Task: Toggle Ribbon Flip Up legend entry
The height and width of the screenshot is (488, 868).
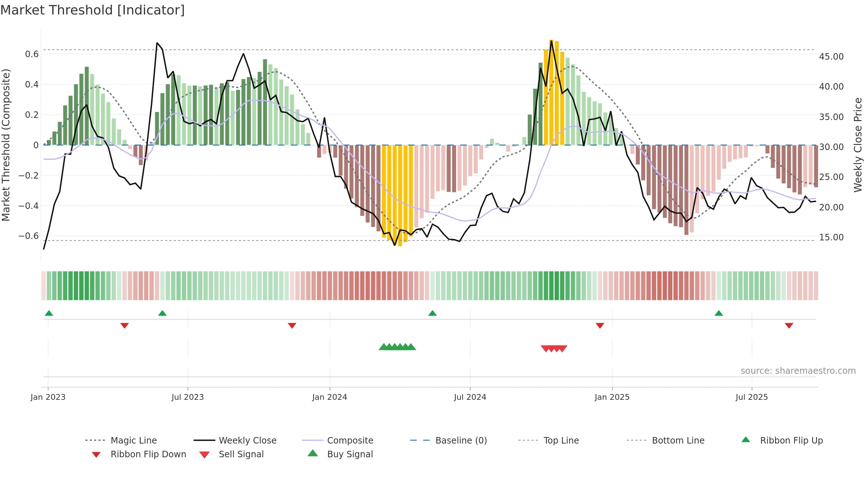Action: (x=782, y=440)
